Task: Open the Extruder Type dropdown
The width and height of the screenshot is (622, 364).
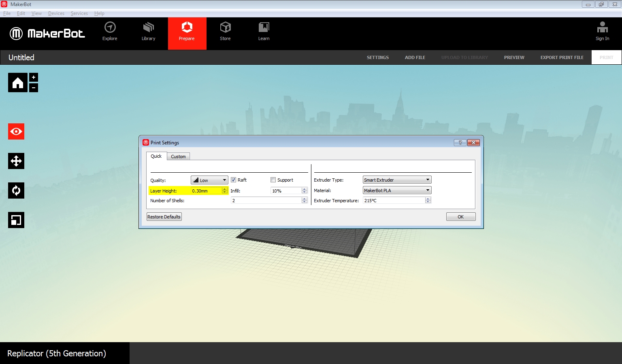Action: (x=397, y=180)
